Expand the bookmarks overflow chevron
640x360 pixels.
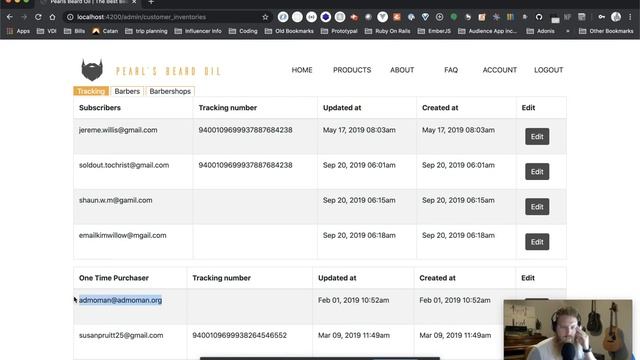click(x=567, y=31)
